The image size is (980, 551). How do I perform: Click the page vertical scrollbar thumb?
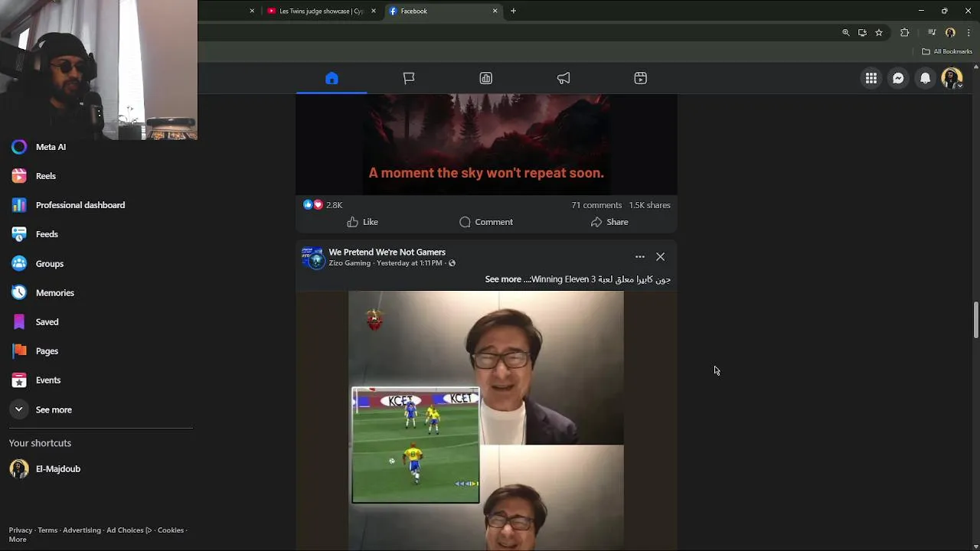[x=975, y=320]
